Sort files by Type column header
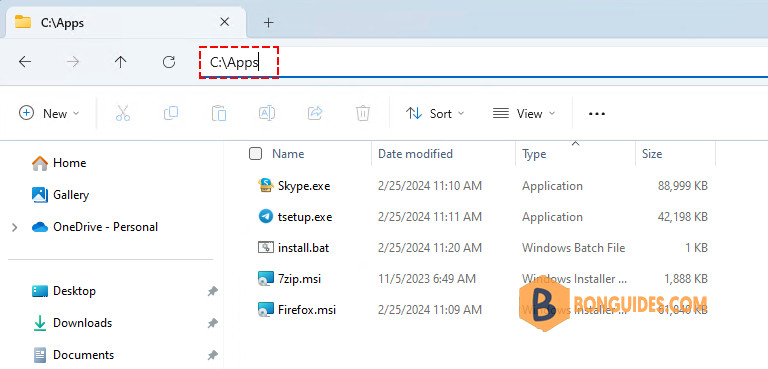768x369 pixels. coord(534,154)
